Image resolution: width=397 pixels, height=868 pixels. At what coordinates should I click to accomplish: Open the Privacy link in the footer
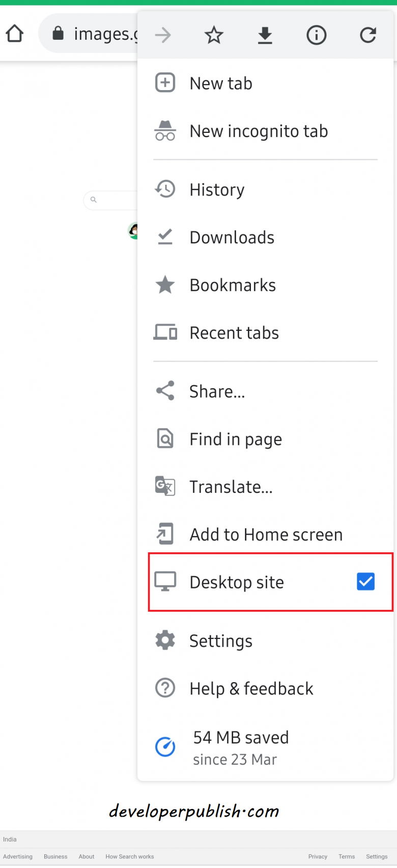318,857
